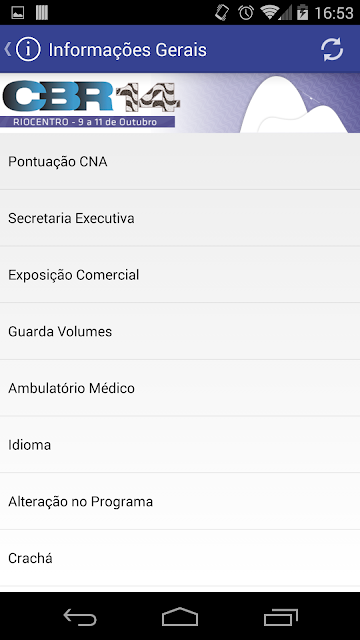Tap the CBR 14 Riocentro banner

180,103
